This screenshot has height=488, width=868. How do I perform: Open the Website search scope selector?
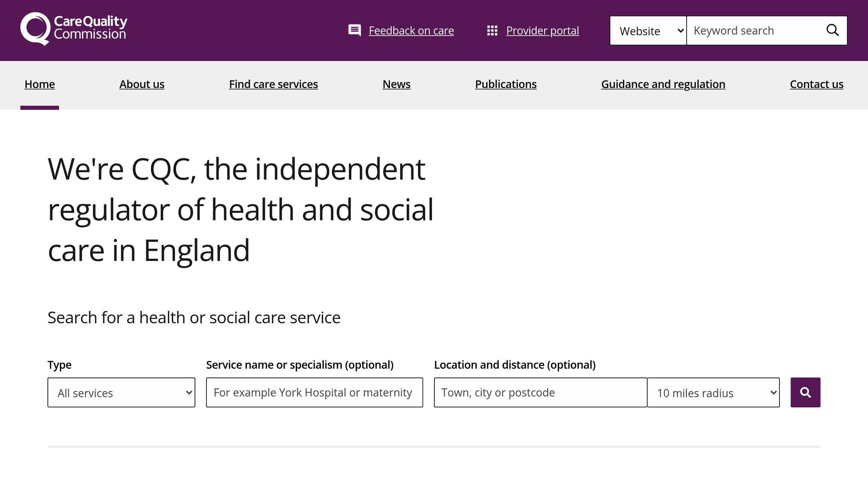(x=648, y=30)
